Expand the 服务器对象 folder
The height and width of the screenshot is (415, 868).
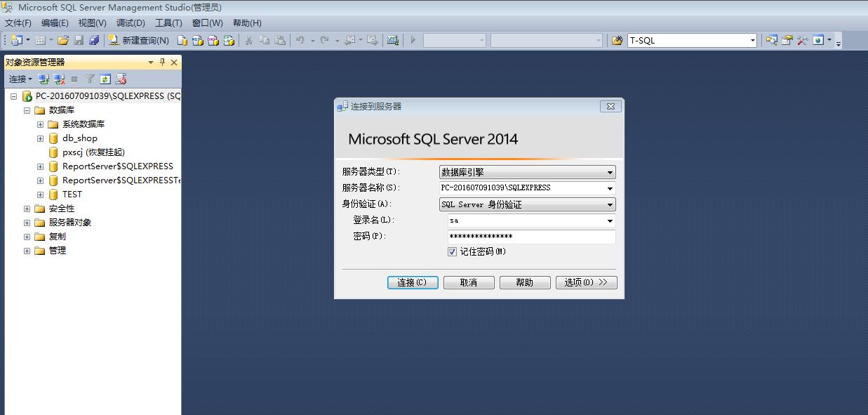27,223
